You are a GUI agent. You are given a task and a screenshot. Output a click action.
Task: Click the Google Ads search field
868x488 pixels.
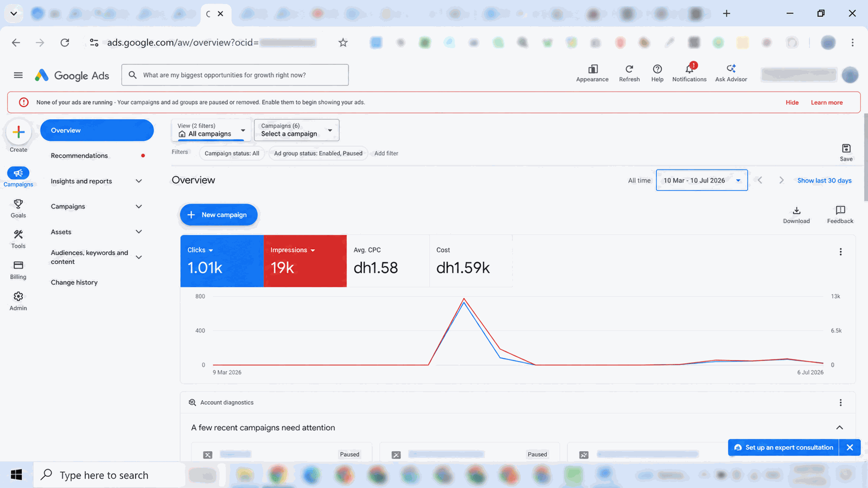[x=235, y=75]
